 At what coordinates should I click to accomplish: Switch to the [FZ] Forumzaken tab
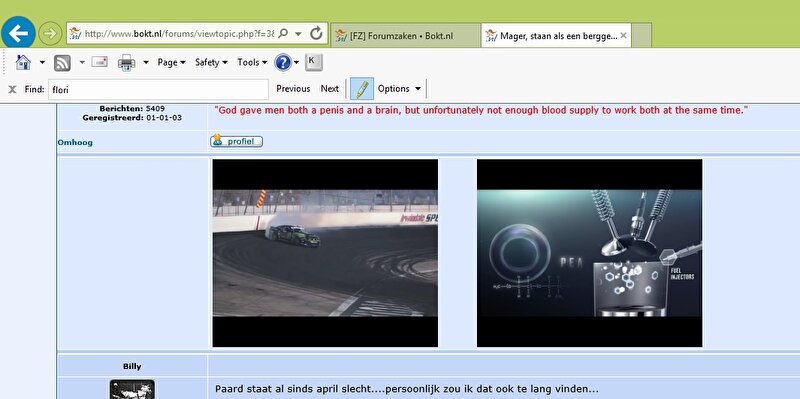tap(406, 36)
